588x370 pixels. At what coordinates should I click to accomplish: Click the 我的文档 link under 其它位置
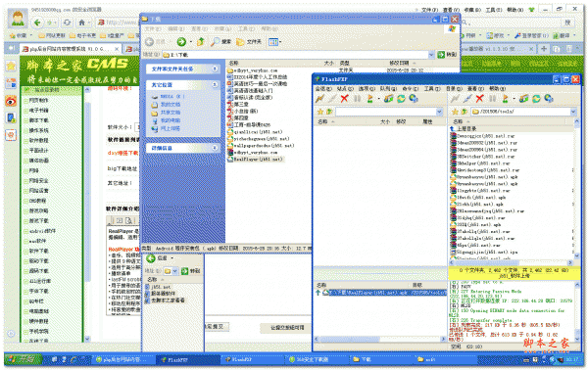tap(171, 105)
